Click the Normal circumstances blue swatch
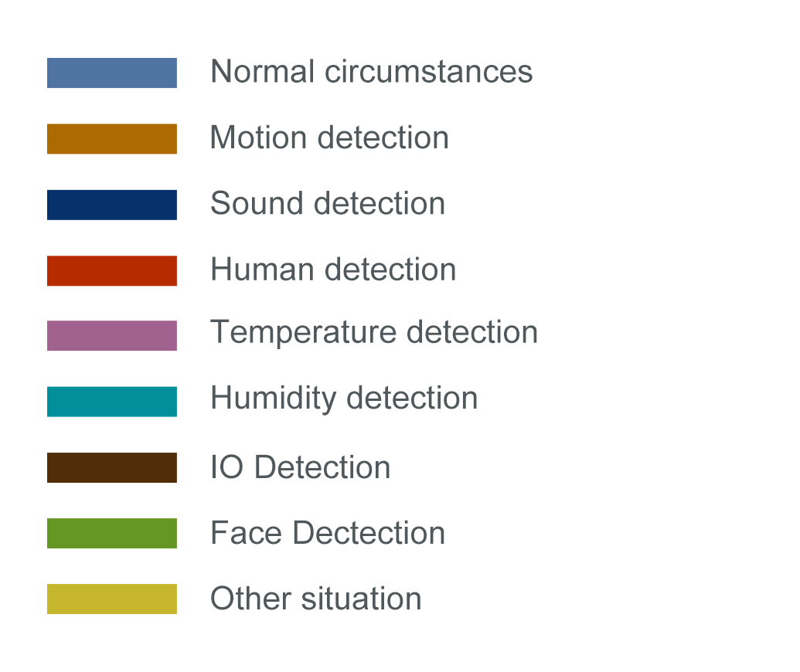 [x=112, y=73]
